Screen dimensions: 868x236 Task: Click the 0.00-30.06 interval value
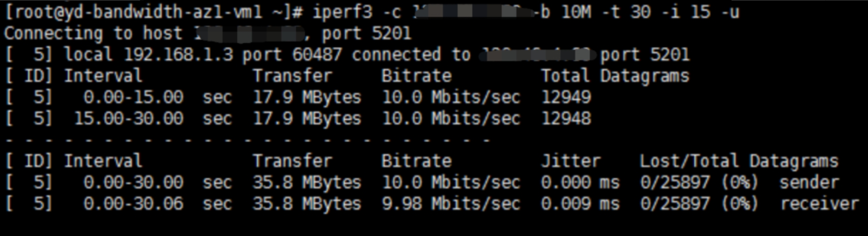point(133,204)
